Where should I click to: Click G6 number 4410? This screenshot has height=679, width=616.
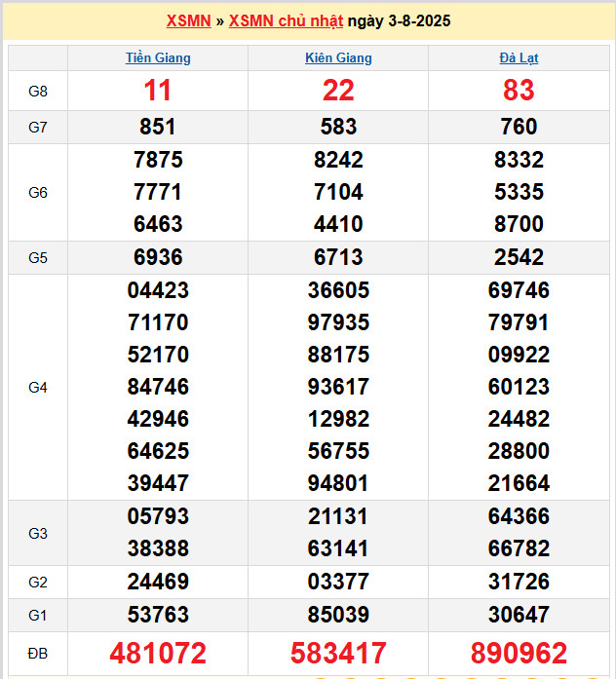[x=338, y=224]
